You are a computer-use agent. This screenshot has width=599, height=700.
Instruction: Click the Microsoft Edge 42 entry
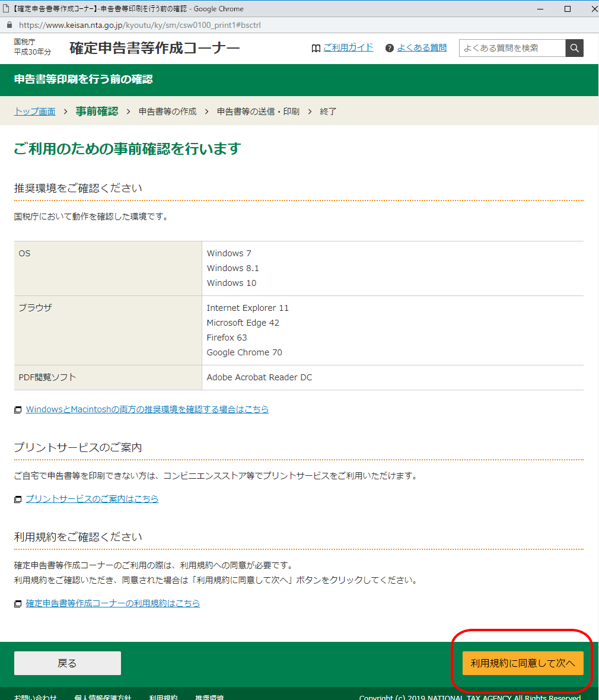click(243, 323)
